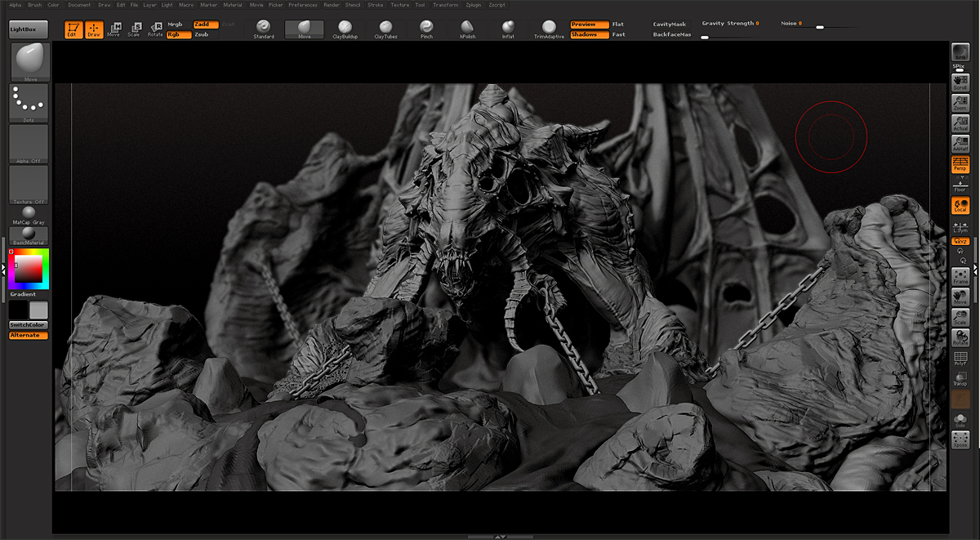
Task: Toggle XYZ rotation mode
Action: (960, 242)
